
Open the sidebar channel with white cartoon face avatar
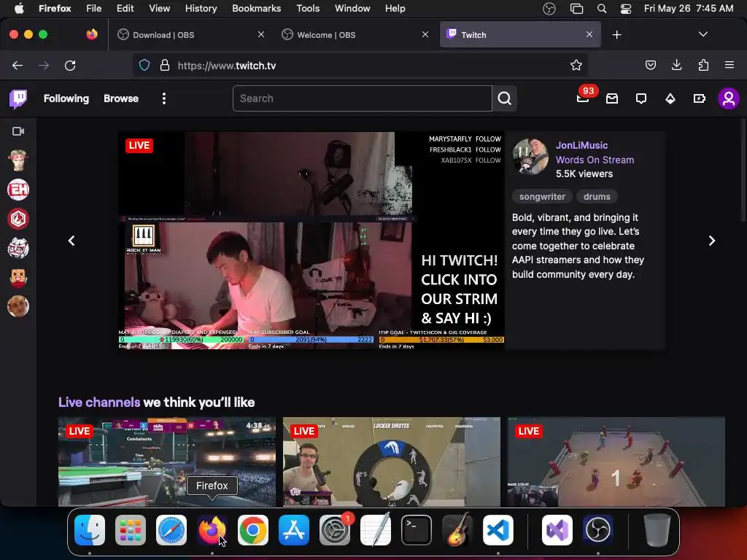[18, 248]
